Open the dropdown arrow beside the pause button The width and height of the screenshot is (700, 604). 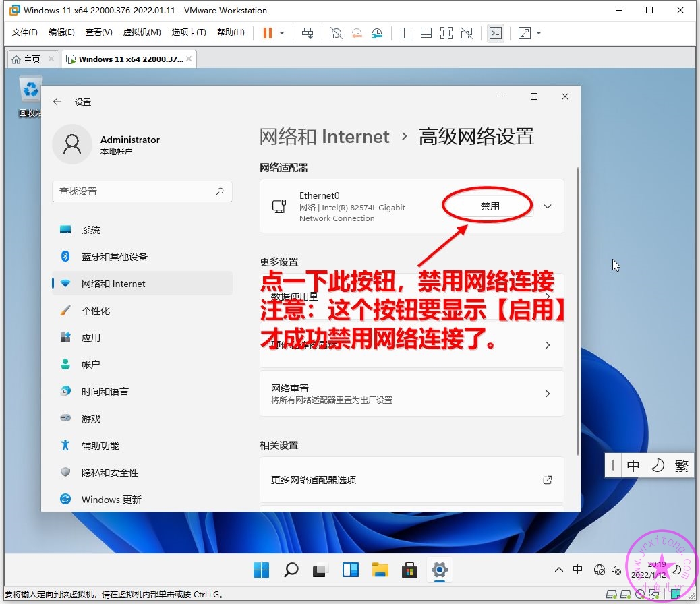pos(282,32)
